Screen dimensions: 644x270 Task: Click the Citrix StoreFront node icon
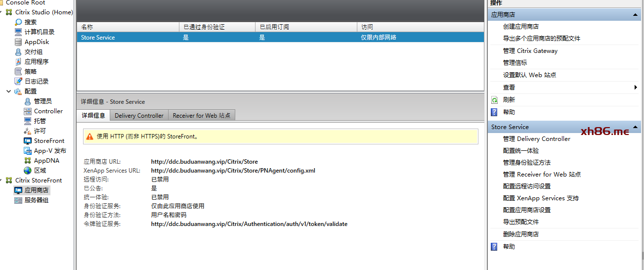[x=9, y=180]
